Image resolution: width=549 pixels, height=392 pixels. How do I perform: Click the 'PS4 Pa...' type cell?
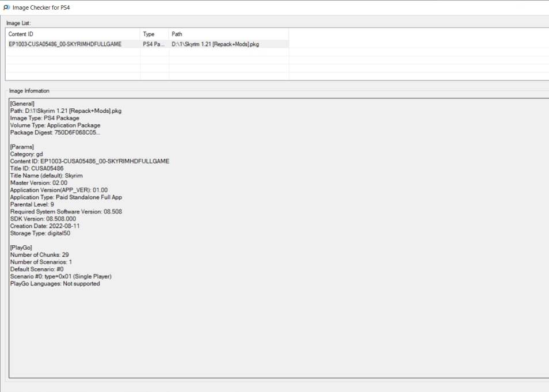pyautogui.click(x=154, y=44)
